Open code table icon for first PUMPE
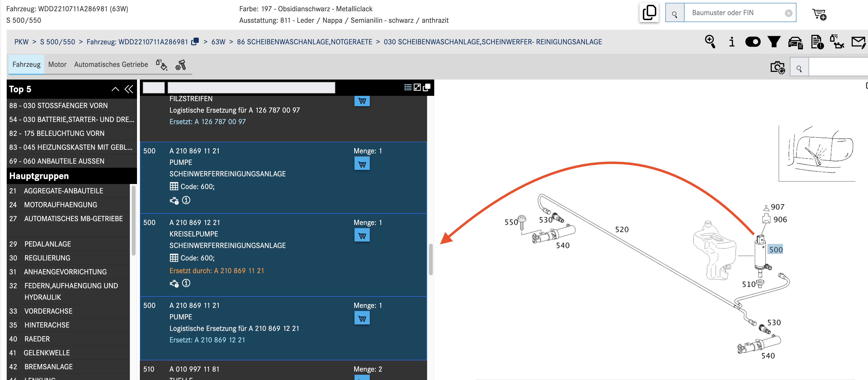The image size is (868, 380). coord(174,186)
